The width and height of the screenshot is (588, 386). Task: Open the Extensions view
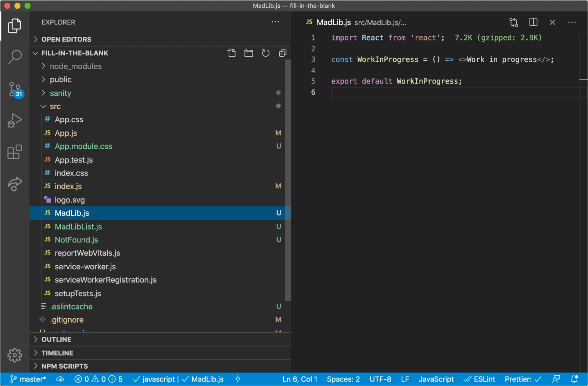coord(15,152)
